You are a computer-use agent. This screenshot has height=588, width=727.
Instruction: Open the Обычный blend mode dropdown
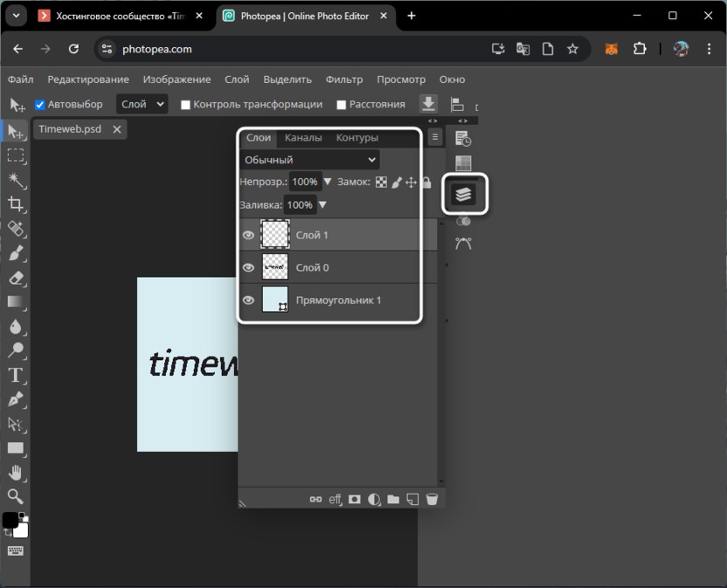309,160
